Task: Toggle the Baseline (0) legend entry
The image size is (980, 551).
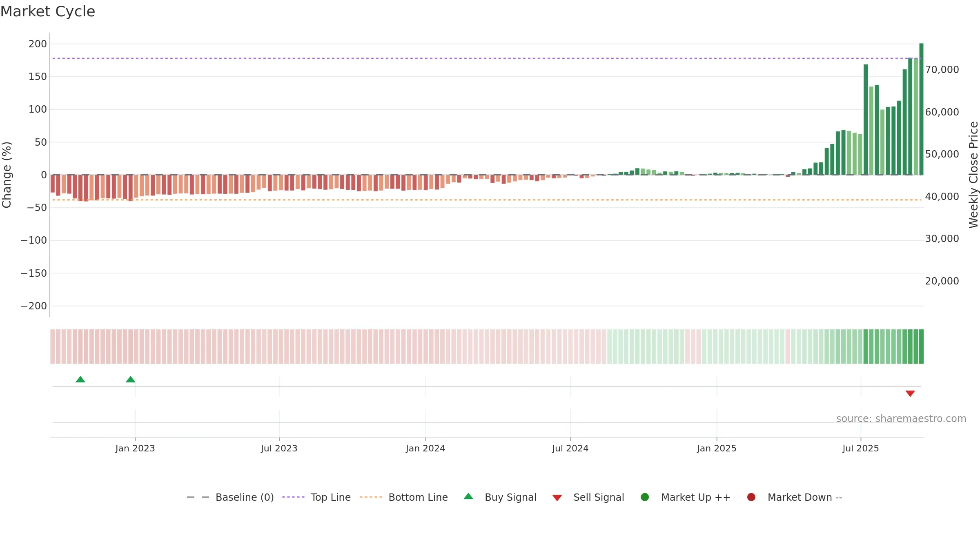Action: [x=230, y=497]
